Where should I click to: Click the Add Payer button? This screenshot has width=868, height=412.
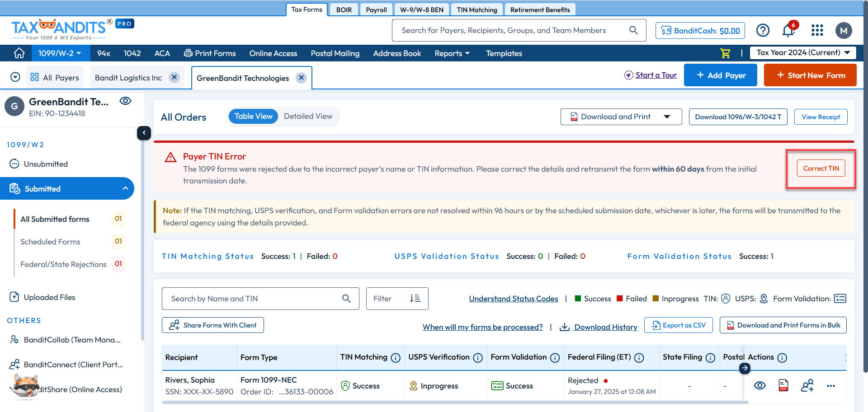pos(721,75)
